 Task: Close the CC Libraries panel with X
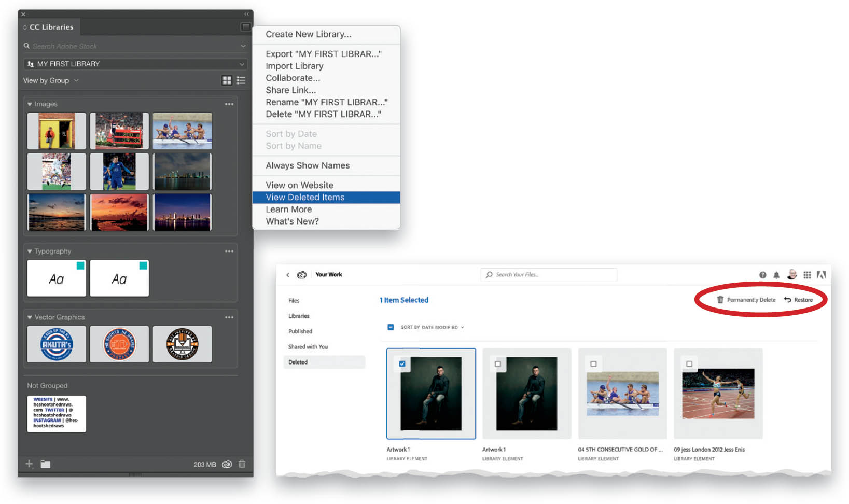pos(23,14)
